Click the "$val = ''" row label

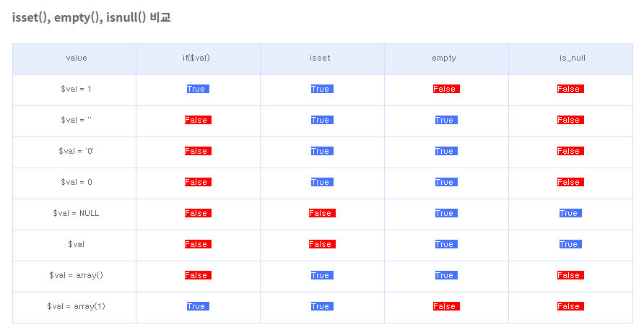[76, 120]
